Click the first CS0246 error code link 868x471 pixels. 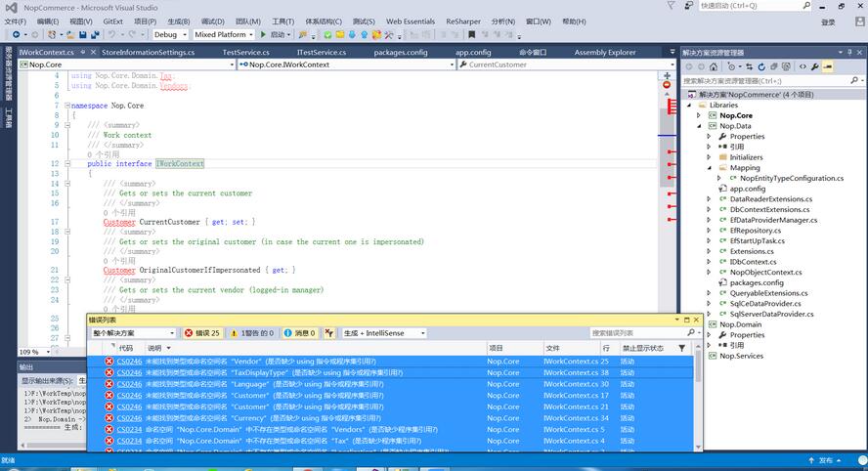pos(129,361)
